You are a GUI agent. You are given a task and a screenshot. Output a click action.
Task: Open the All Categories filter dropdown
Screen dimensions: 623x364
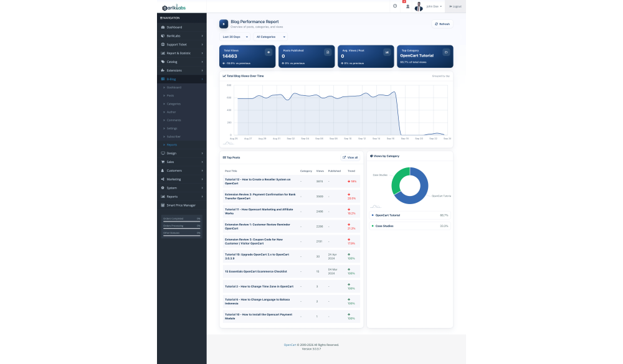270,37
